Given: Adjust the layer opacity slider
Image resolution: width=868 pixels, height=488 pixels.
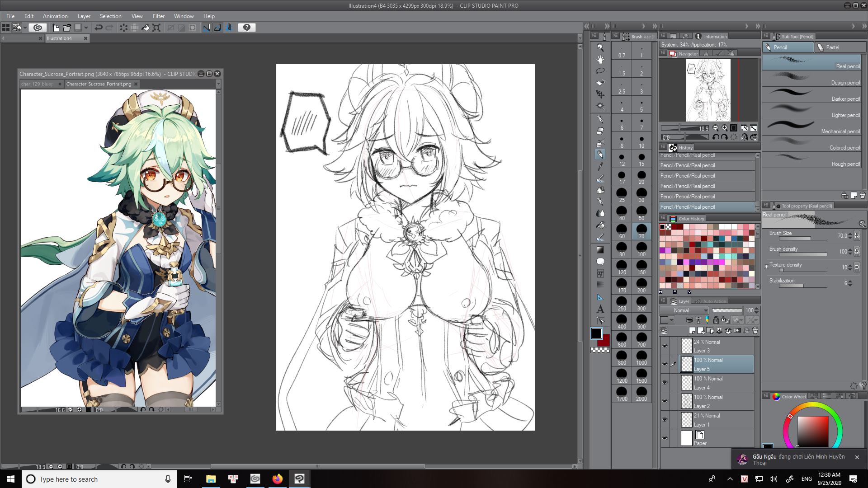Looking at the screenshot, I should coord(727,310).
